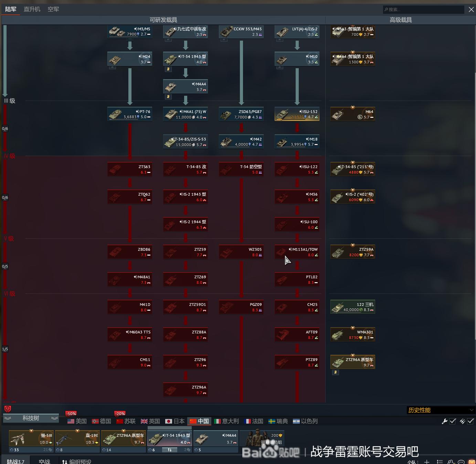Screen dimensions: 476x464
Task: Select the China flag nation
Action: (199, 421)
